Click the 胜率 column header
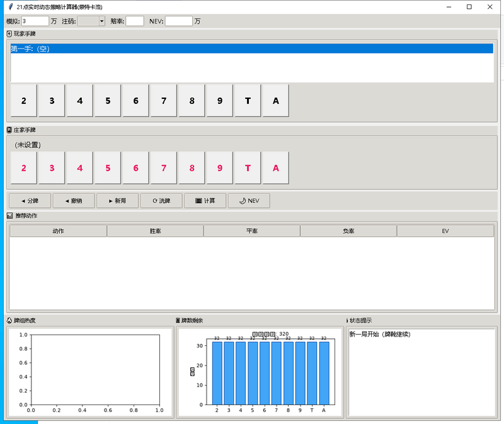 click(155, 231)
